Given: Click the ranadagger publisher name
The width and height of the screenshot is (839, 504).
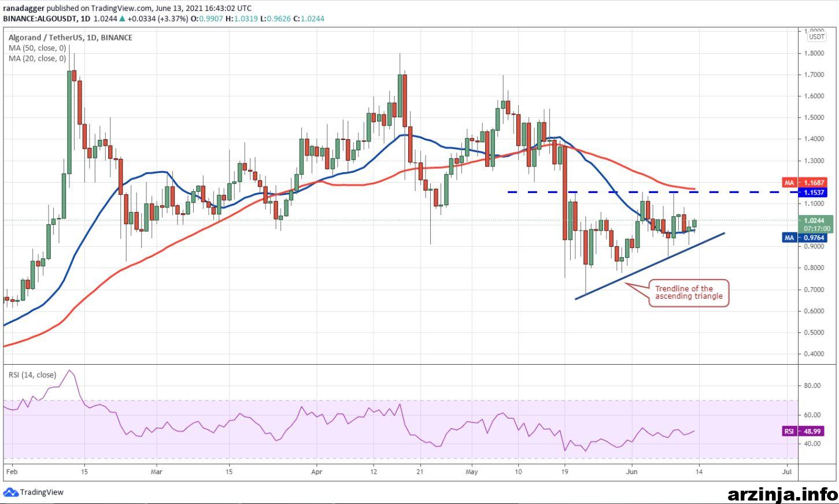Looking at the screenshot, I should (24, 8).
